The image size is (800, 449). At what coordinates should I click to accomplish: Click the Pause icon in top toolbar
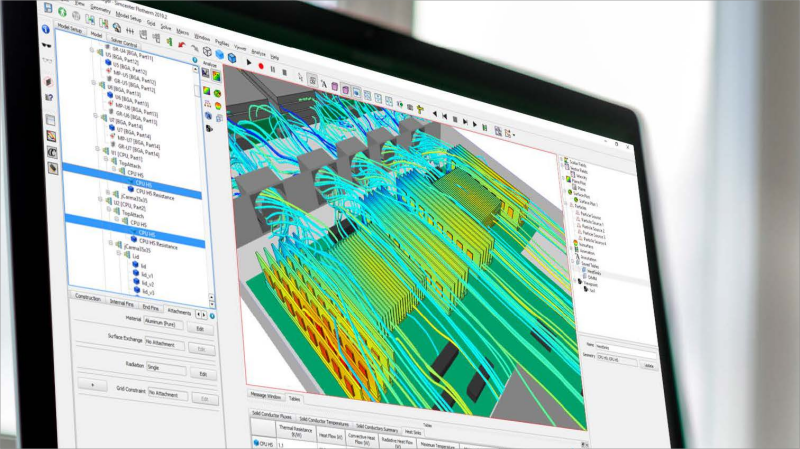click(x=272, y=69)
